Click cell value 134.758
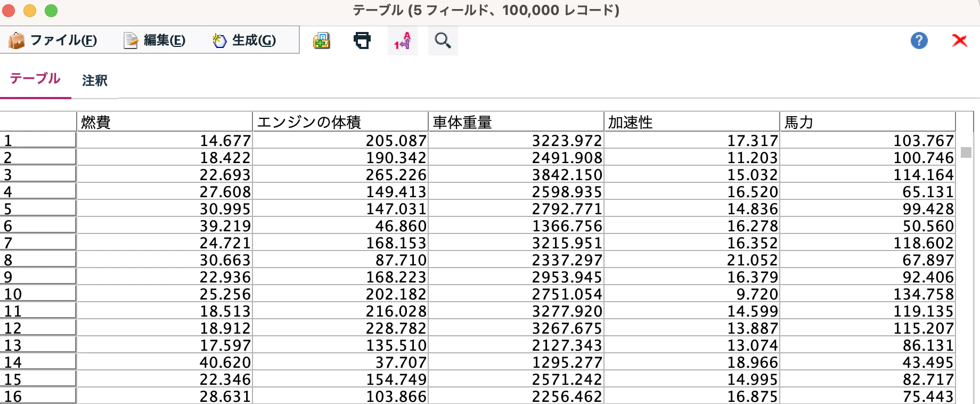 click(x=924, y=294)
